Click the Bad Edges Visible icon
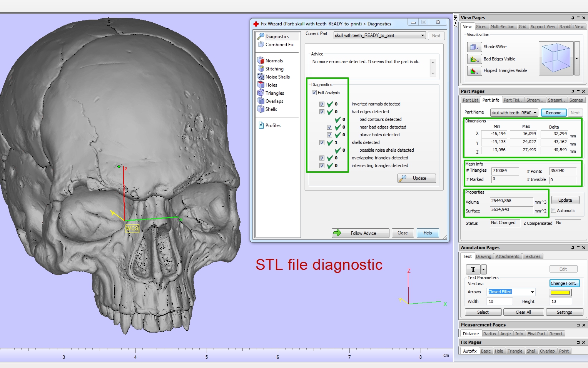 [x=474, y=59]
